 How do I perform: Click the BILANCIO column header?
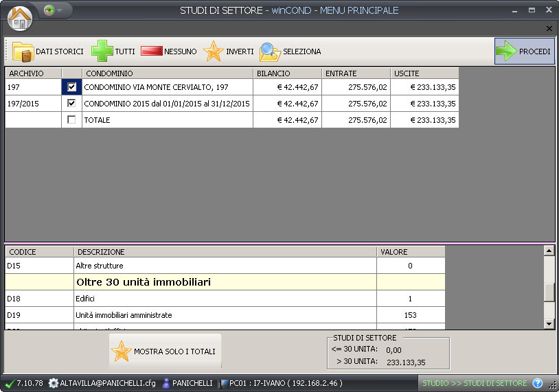click(x=287, y=73)
